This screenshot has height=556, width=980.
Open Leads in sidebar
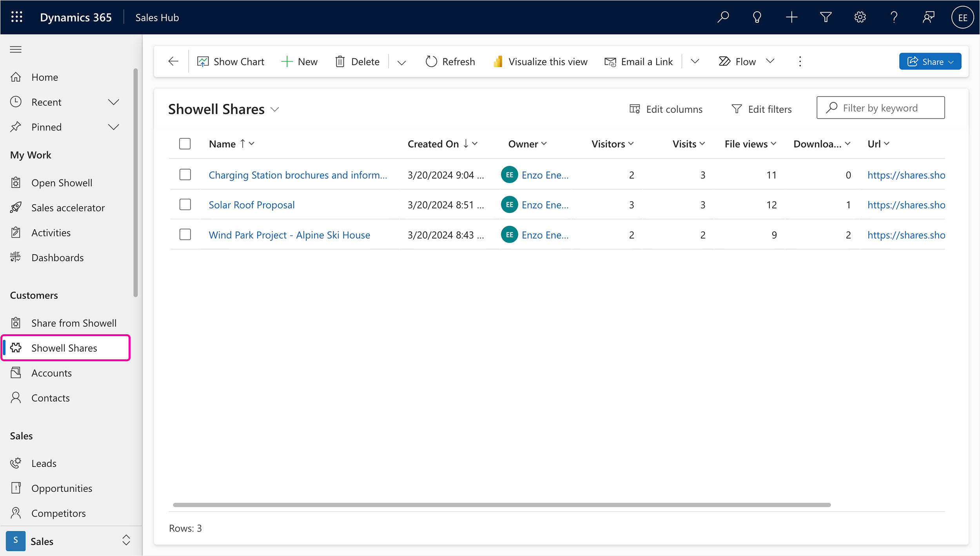44,464
